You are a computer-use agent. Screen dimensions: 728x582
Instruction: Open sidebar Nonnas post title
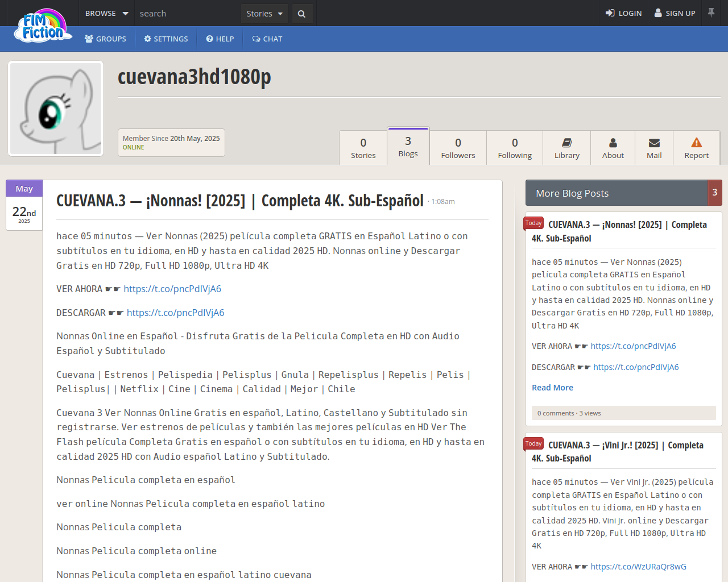[x=619, y=231]
